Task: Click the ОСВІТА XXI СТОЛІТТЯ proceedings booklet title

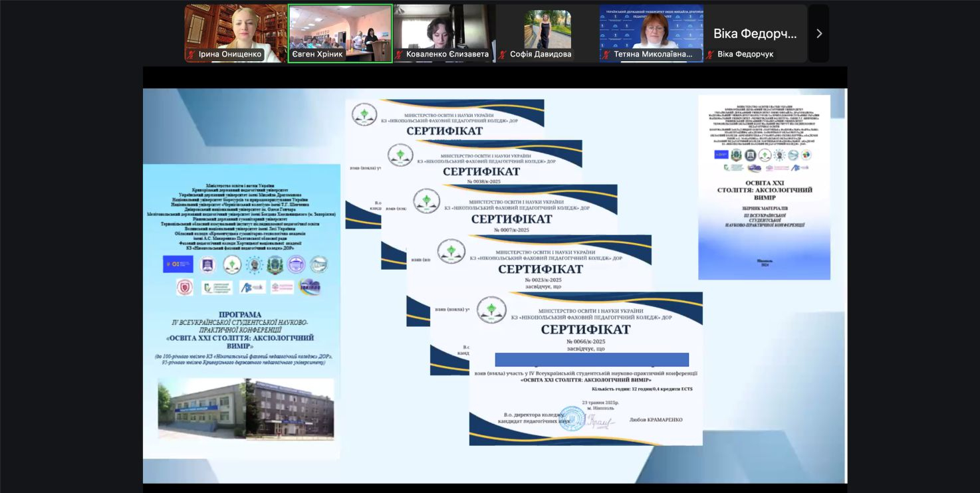Action: tap(765, 190)
